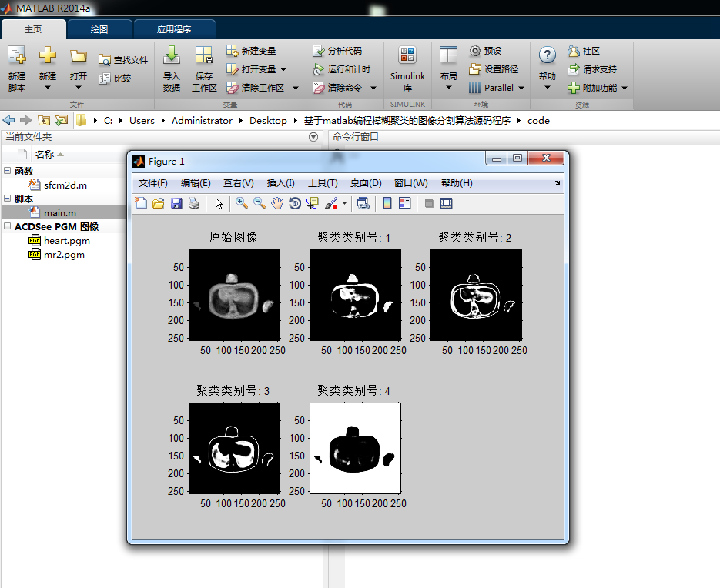Open the brush color dropdown arrow

click(x=344, y=203)
